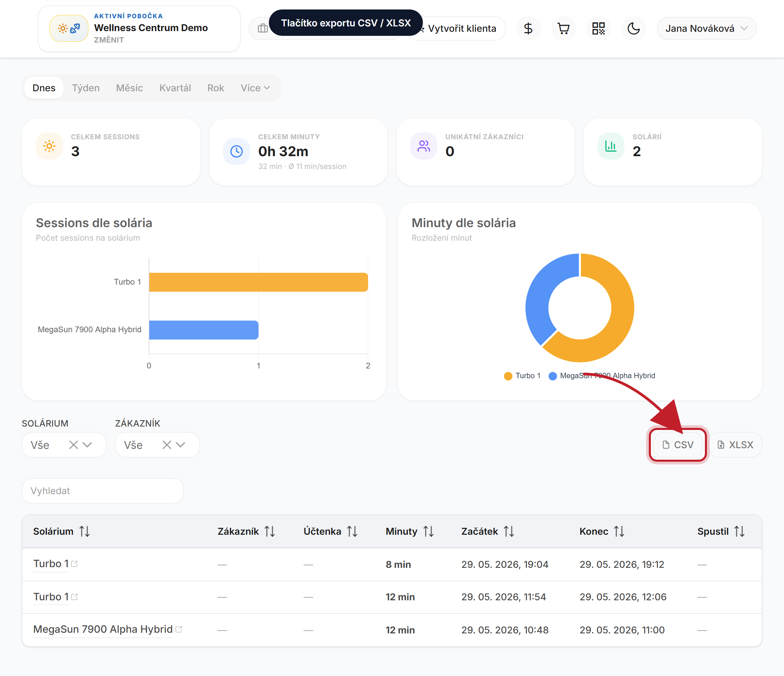Select the Dnes period tab
The height and width of the screenshot is (676, 784).
click(44, 88)
